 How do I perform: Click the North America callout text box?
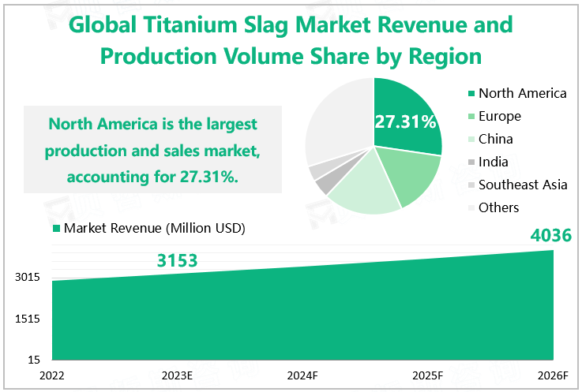coord(152,150)
